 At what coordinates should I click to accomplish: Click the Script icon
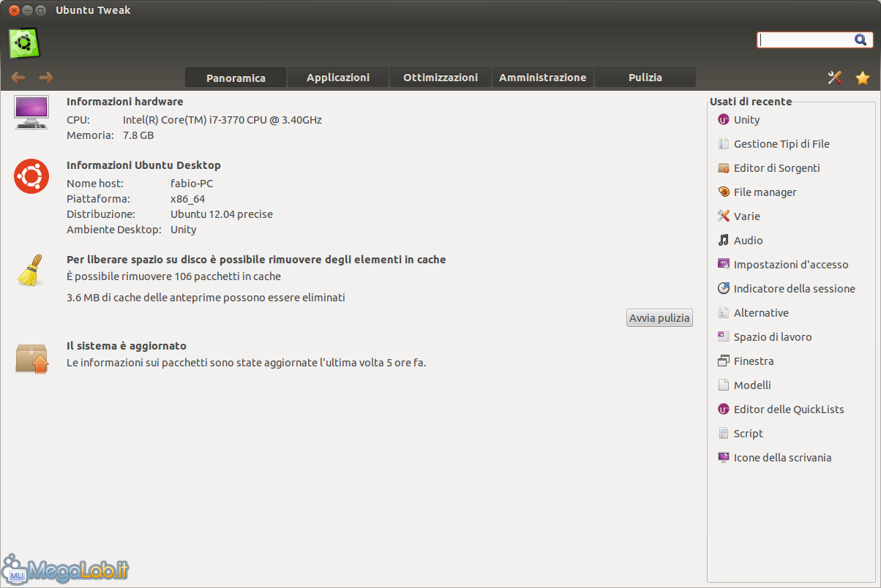[724, 434]
